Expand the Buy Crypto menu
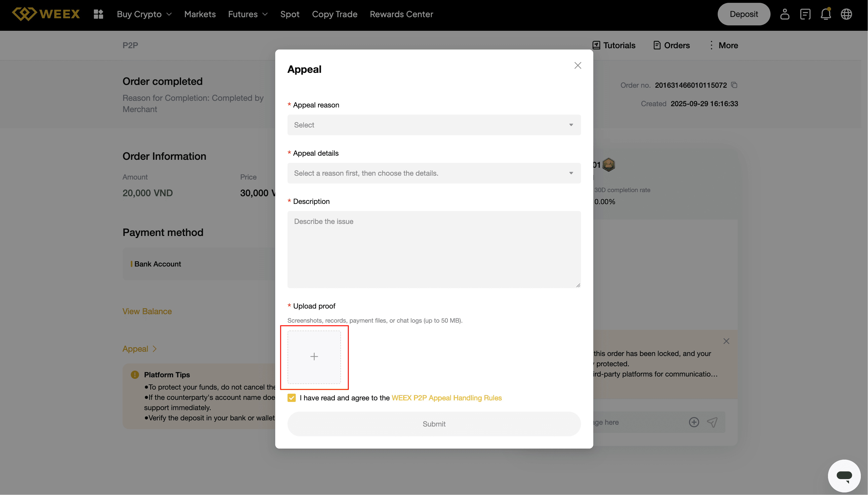868x495 pixels. [144, 14]
